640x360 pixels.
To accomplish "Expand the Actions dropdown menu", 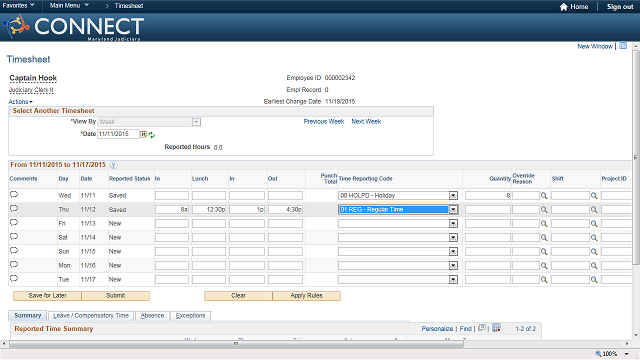I will click(20, 102).
